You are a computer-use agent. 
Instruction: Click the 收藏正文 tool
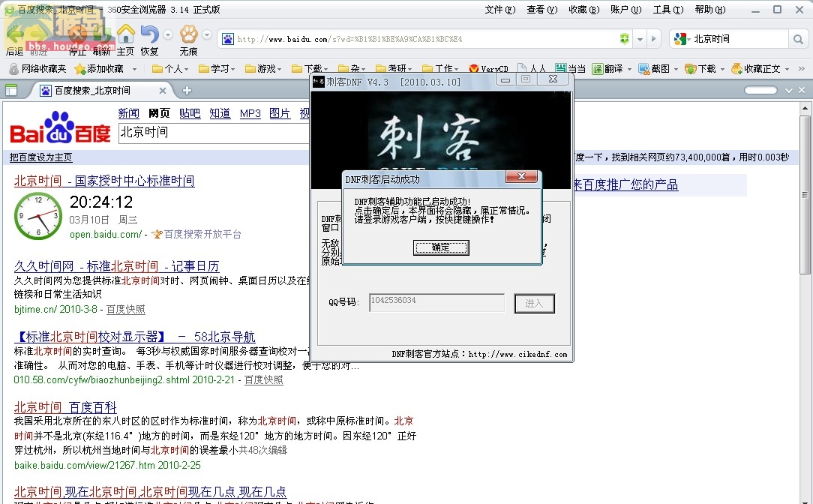point(756,68)
